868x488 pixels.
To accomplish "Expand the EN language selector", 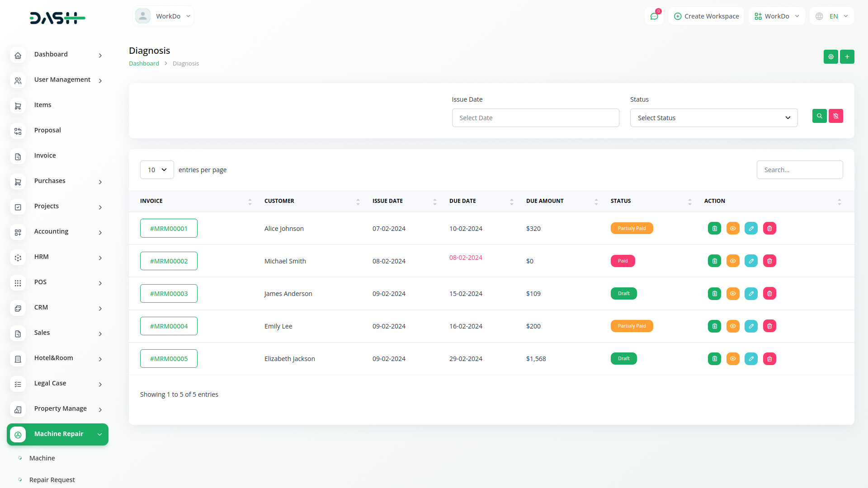I will tap(832, 16).
